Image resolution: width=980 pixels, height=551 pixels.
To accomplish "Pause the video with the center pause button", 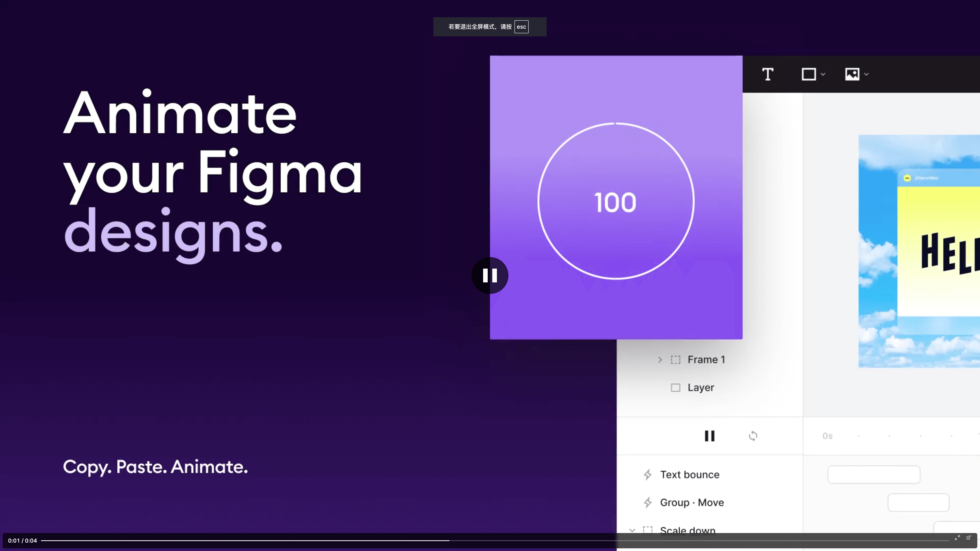I will pyautogui.click(x=490, y=275).
